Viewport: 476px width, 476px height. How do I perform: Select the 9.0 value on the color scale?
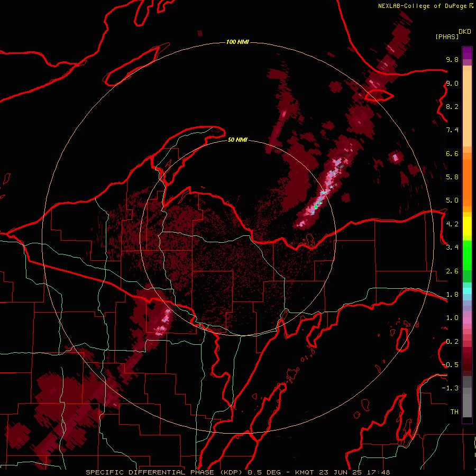452,83
